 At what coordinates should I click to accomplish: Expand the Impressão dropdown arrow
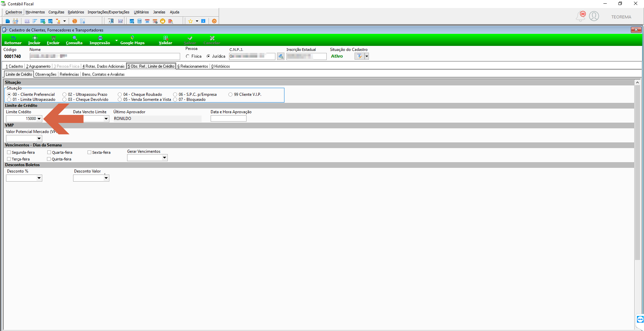coord(116,40)
